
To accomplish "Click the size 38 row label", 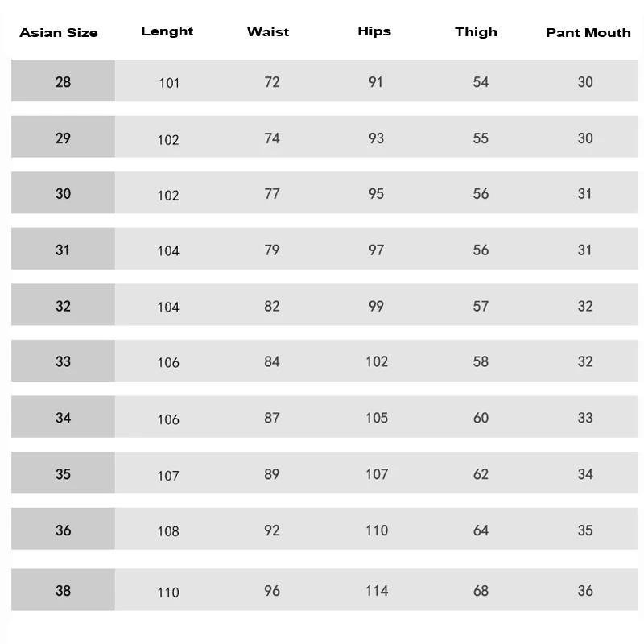I will [63, 591].
